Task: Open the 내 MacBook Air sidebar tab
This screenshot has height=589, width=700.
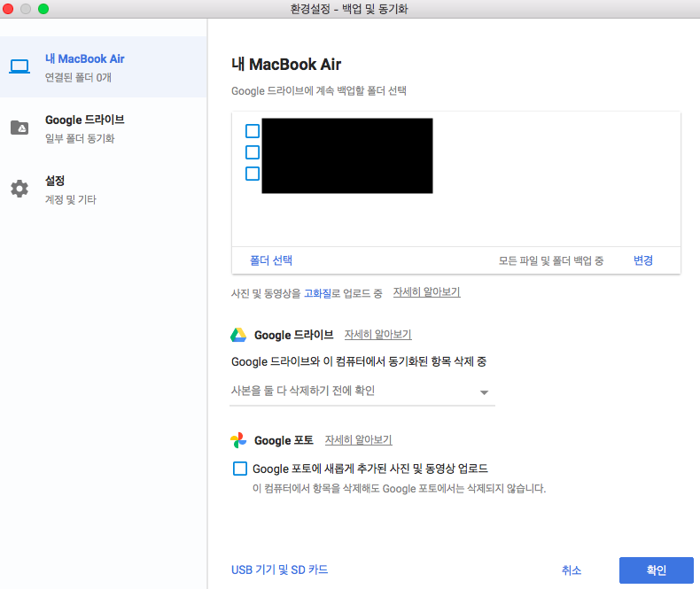Action: click(x=104, y=67)
